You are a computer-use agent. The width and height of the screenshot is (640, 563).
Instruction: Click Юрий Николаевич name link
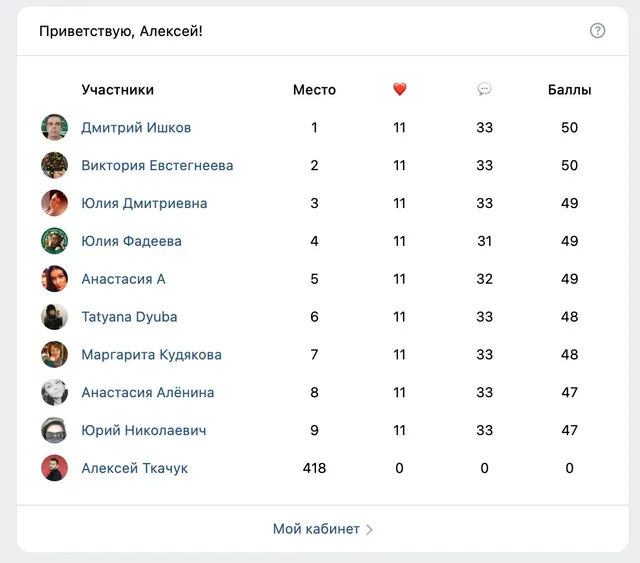tap(144, 430)
